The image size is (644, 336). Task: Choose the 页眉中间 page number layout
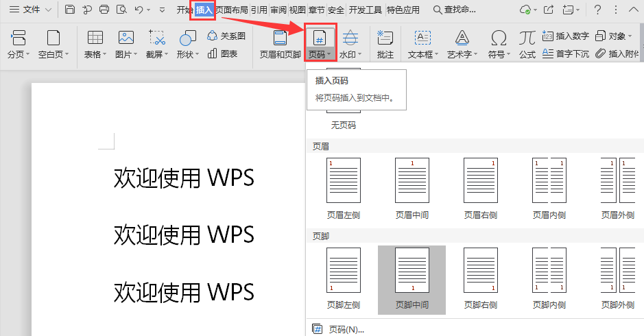412,189
